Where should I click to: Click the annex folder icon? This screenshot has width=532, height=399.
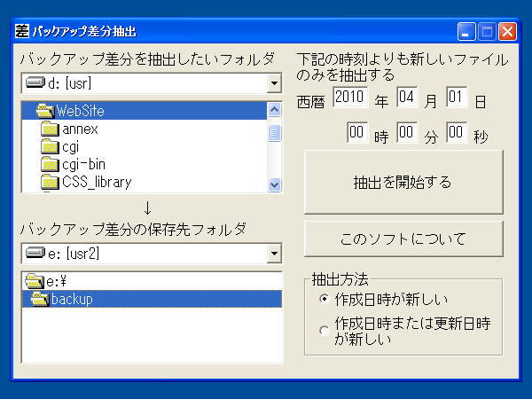[50, 129]
